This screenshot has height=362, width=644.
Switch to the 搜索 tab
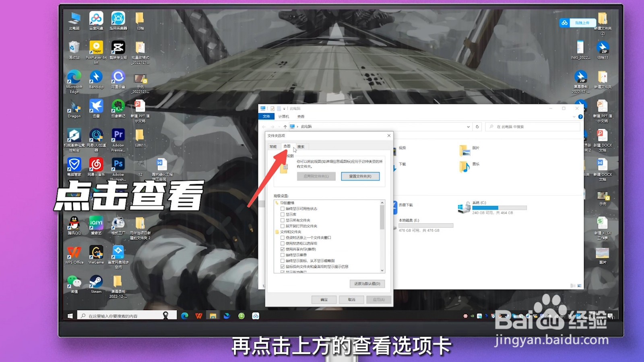click(301, 147)
